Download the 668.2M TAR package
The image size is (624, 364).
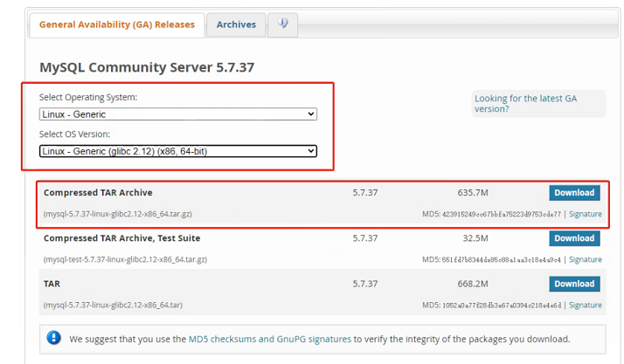point(574,284)
